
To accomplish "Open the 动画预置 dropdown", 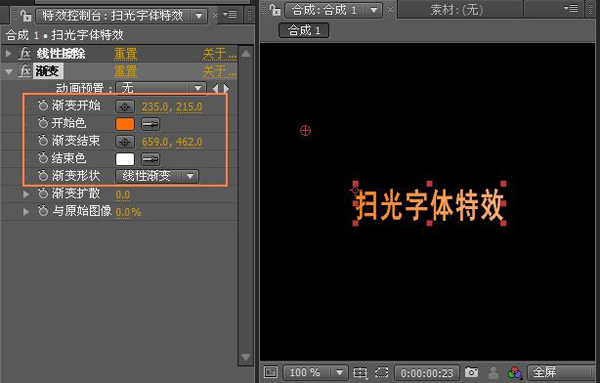I will coord(161,88).
